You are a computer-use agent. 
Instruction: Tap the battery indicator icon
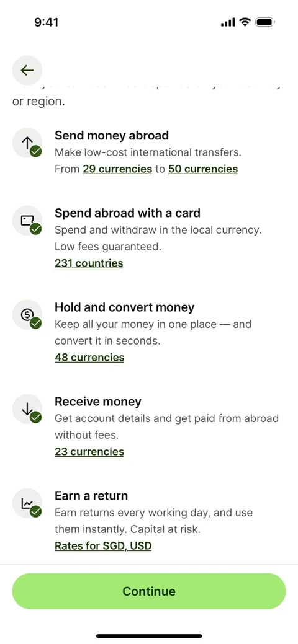266,22
